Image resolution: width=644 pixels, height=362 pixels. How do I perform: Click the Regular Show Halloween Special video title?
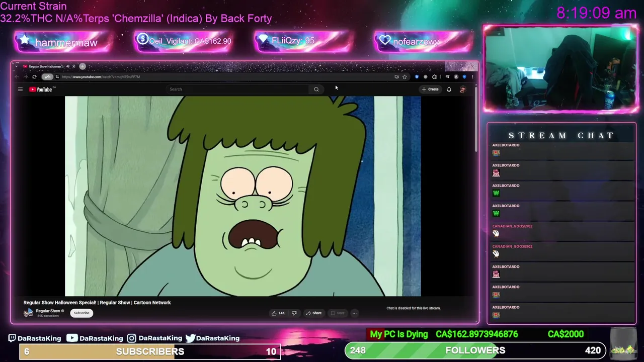pyautogui.click(x=97, y=303)
